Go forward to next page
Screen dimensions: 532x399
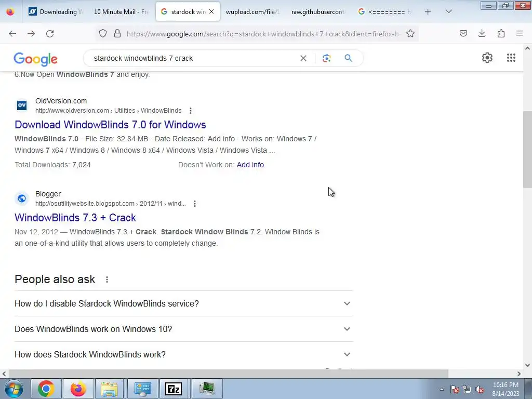point(31,34)
